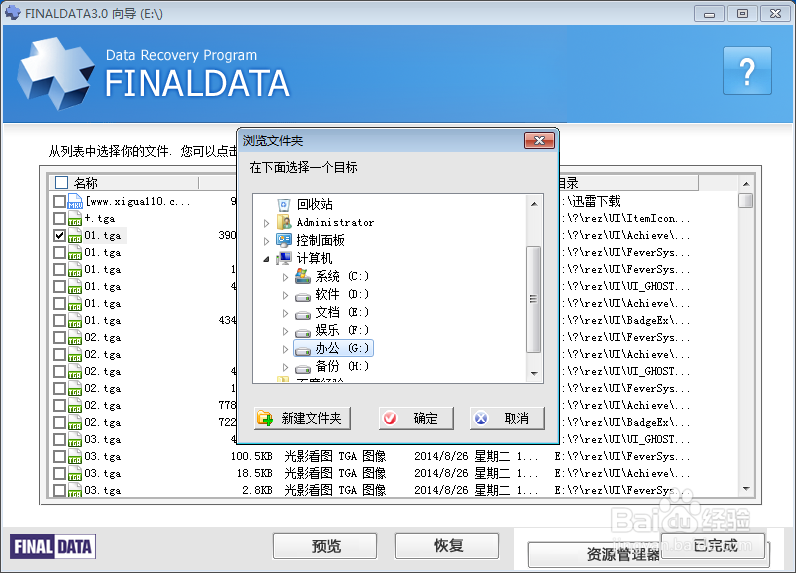The width and height of the screenshot is (796, 573).
Task: Click the FINAL DATA logo at bottom left
Action: click(53, 547)
